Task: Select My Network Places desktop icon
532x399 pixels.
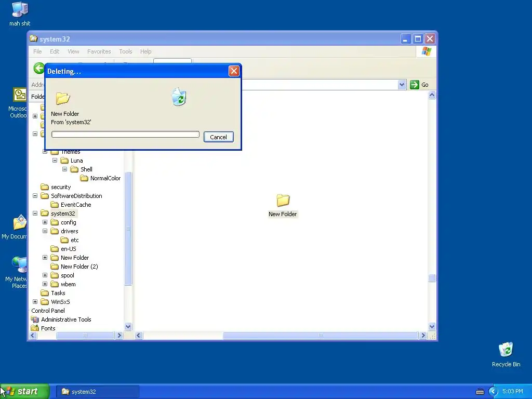Action: point(16,272)
